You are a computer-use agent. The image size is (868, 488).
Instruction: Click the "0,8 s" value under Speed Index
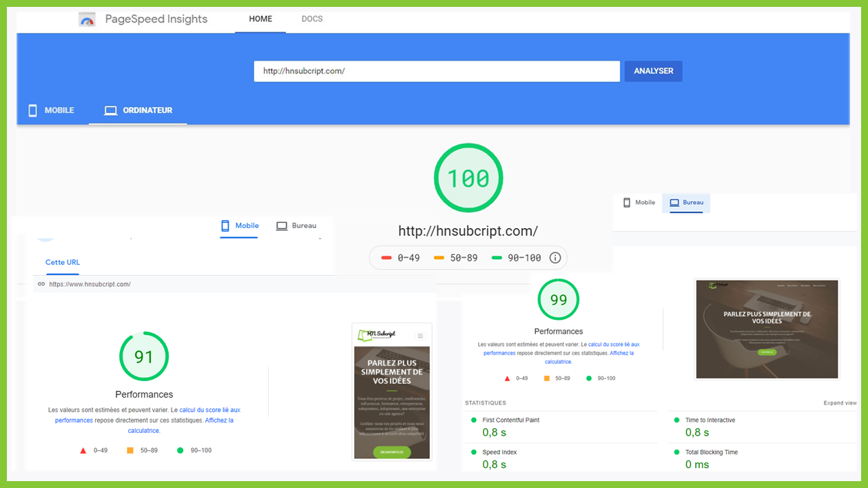[x=495, y=465]
